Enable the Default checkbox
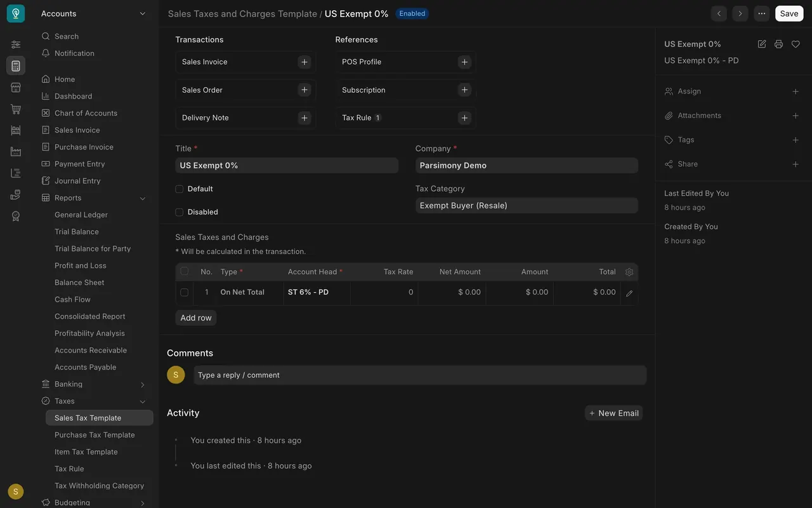 coord(180,189)
